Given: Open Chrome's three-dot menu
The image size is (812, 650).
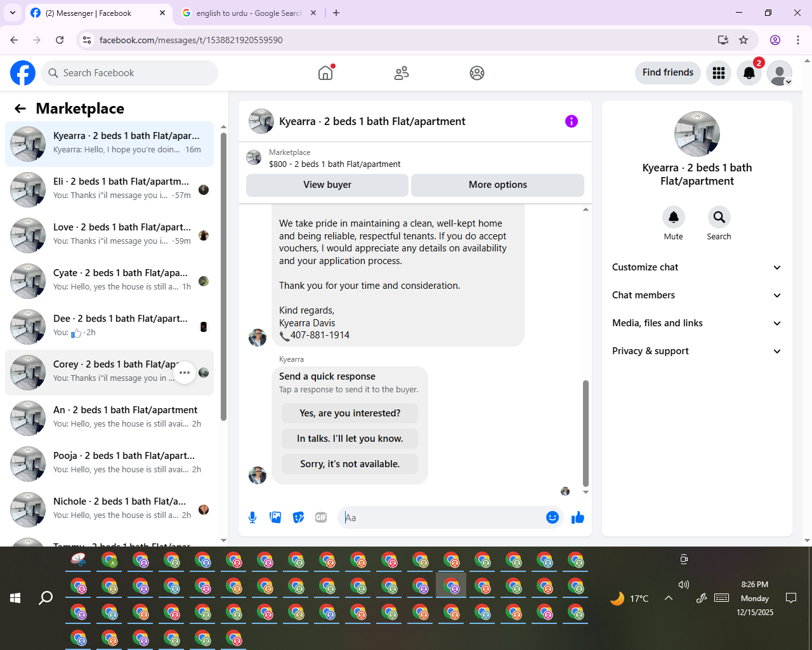Looking at the screenshot, I should coord(798,40).
